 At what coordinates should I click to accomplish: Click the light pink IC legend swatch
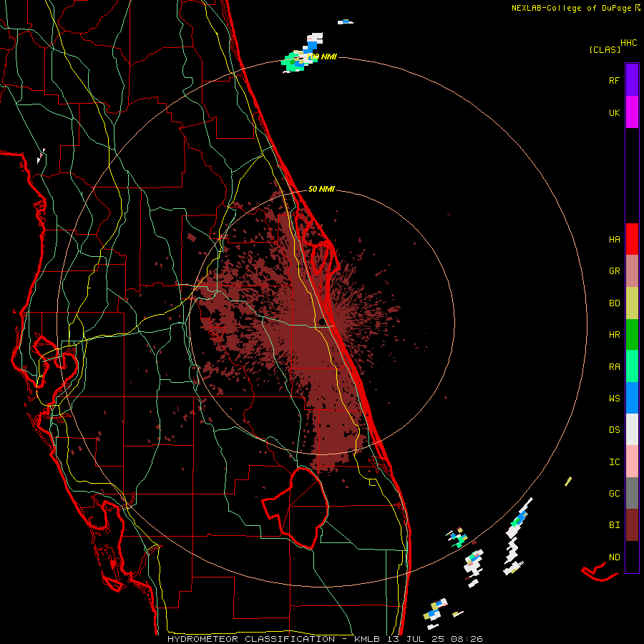click(632, 462)
